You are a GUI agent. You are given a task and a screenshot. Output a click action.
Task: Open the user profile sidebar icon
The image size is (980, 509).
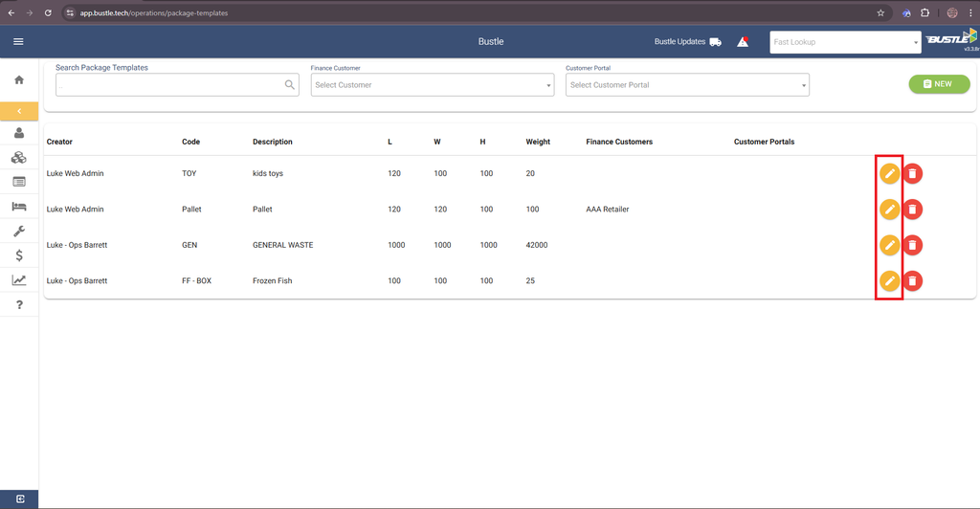pos(19,133)
